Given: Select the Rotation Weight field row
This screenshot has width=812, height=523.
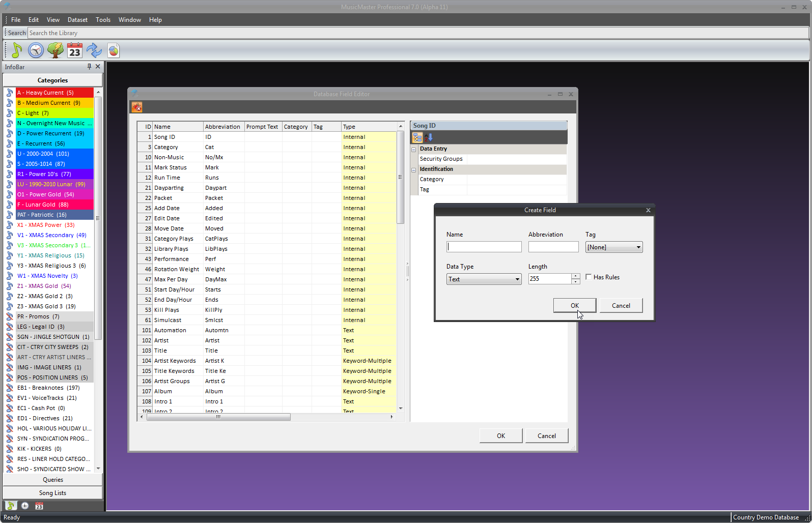Looking at the screenshot, I should (267, 269).
